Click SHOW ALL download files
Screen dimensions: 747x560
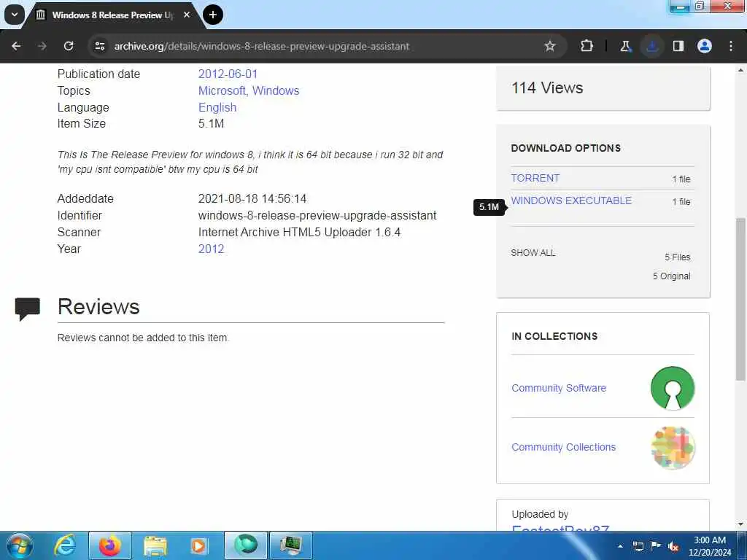(x=533, y=253)
